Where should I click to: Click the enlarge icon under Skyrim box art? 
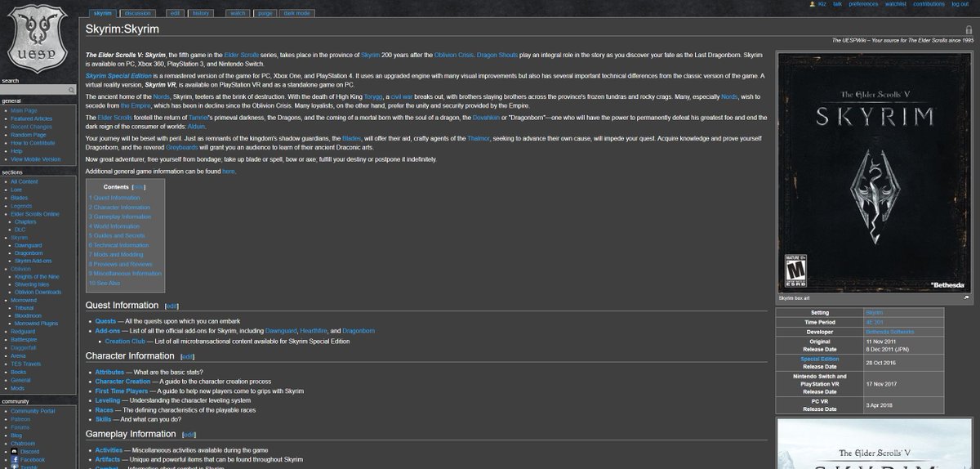coord(966,298)
